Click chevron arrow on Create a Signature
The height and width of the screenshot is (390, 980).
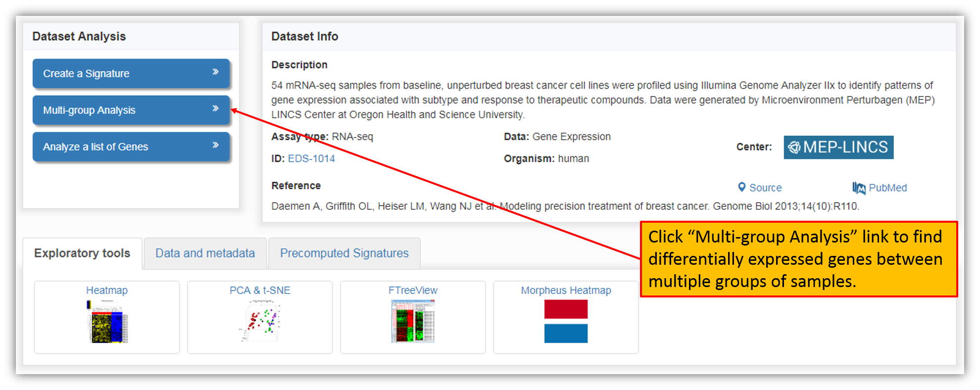tap(215, 72)
